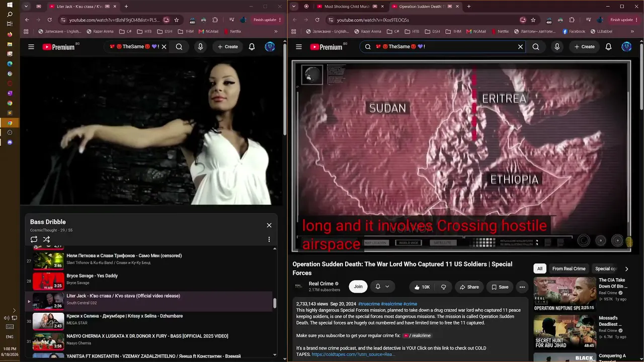
Task: Clear the search text in left window
Action: pos(164,47)
